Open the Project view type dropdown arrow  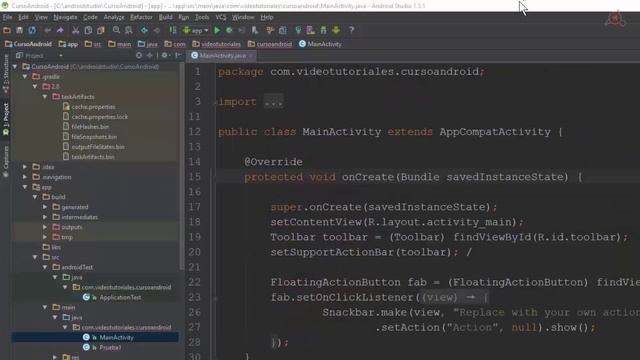(x=60, y=56)
